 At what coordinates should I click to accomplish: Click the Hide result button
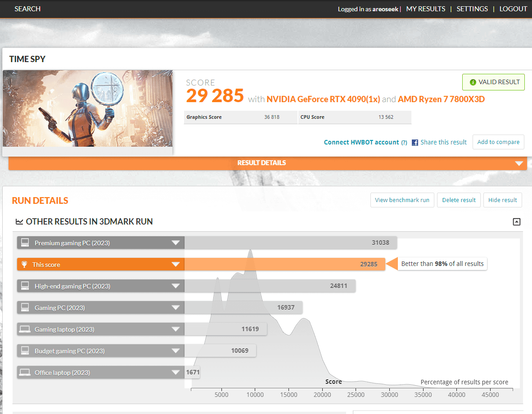click(x=502, y=200)
